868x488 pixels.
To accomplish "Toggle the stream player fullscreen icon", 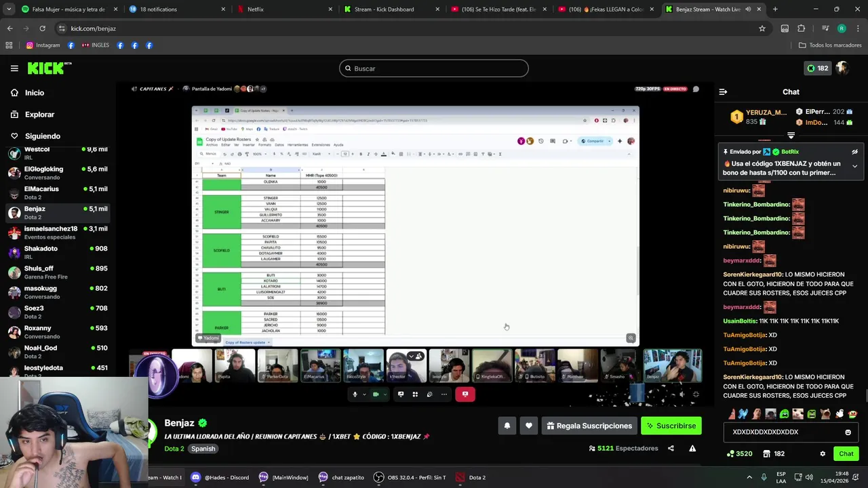I will 696,394.
